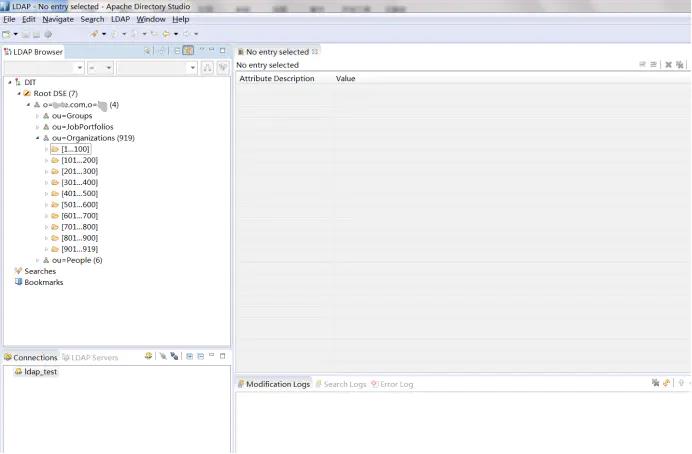The image size is (692, 454).
Task: Collapse the ou=Organizations (919) node
Action: pyautogui.click(x=38, y=138)
